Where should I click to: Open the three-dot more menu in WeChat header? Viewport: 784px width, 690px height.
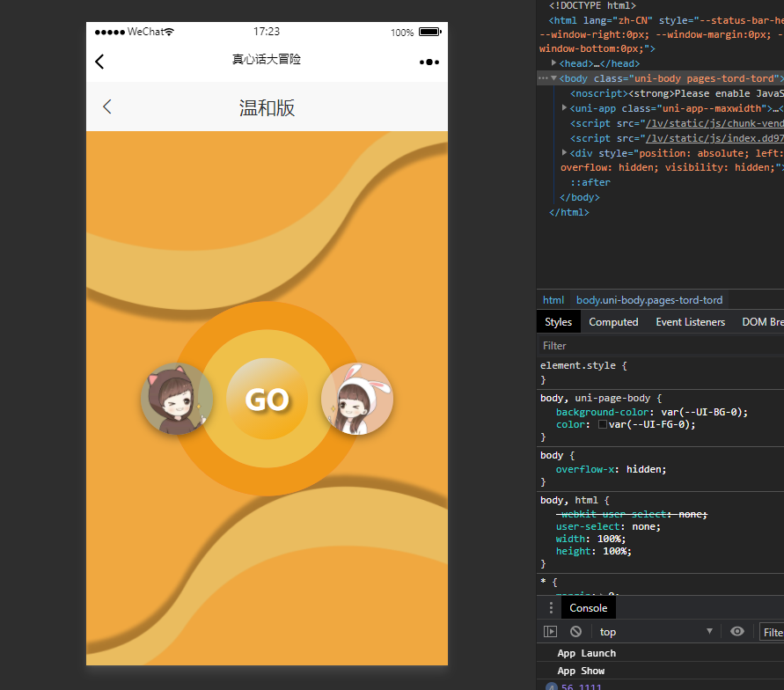click(429, 62)
